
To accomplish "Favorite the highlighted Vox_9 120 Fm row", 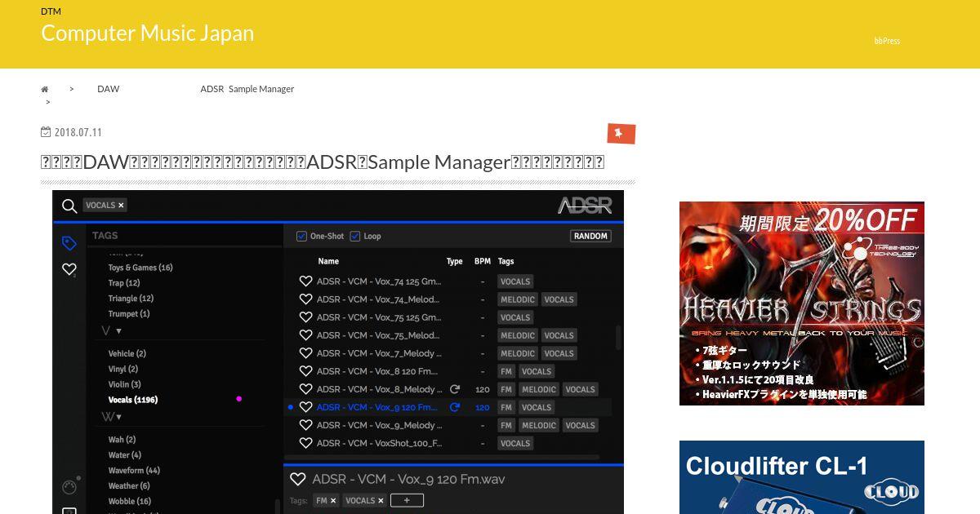I will 305,407.
